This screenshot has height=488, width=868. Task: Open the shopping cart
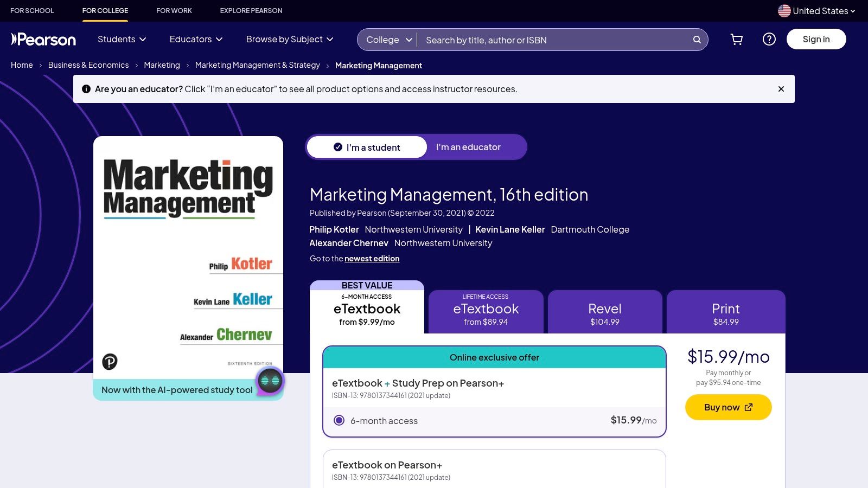click(x=736, y=39)
